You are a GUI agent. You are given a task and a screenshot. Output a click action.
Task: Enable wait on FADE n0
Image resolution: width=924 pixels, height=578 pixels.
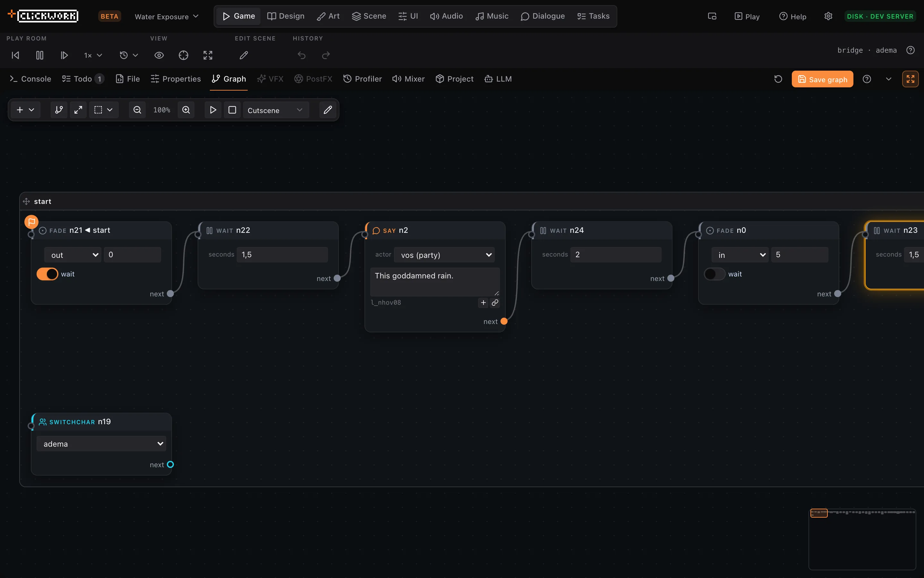(x=714, y=274)
